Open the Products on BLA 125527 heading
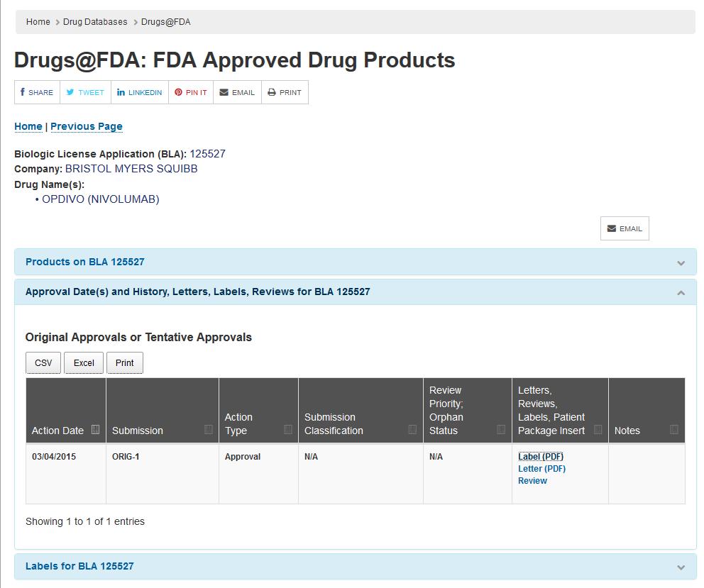Viewport: 704px width, 588px height. tap(85, 262)
